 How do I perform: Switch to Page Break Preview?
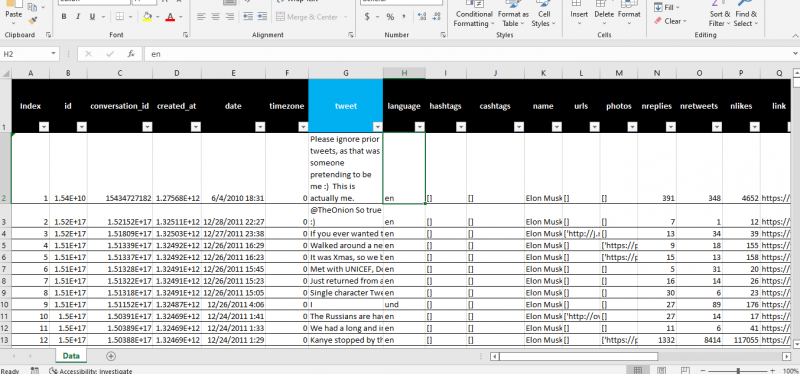(685, 370)
